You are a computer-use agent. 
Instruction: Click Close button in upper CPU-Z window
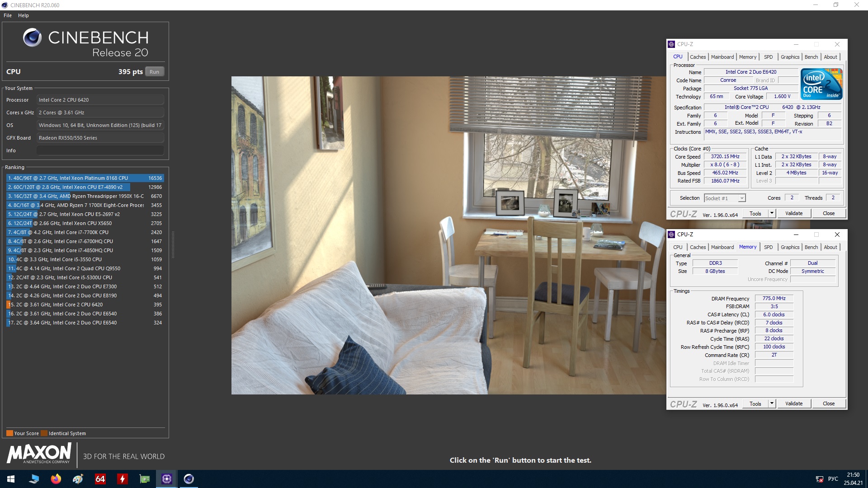[829, 213]
